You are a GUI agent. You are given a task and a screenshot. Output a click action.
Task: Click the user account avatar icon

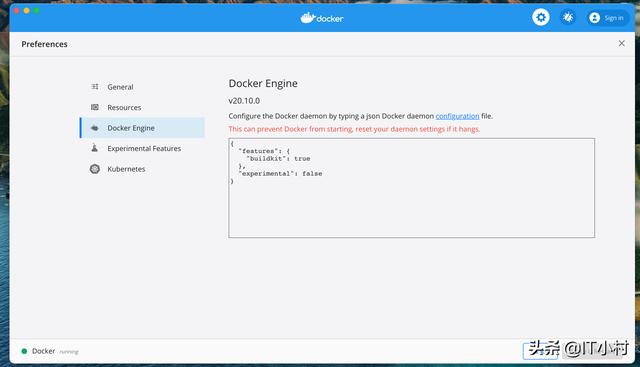pos(594,18)
